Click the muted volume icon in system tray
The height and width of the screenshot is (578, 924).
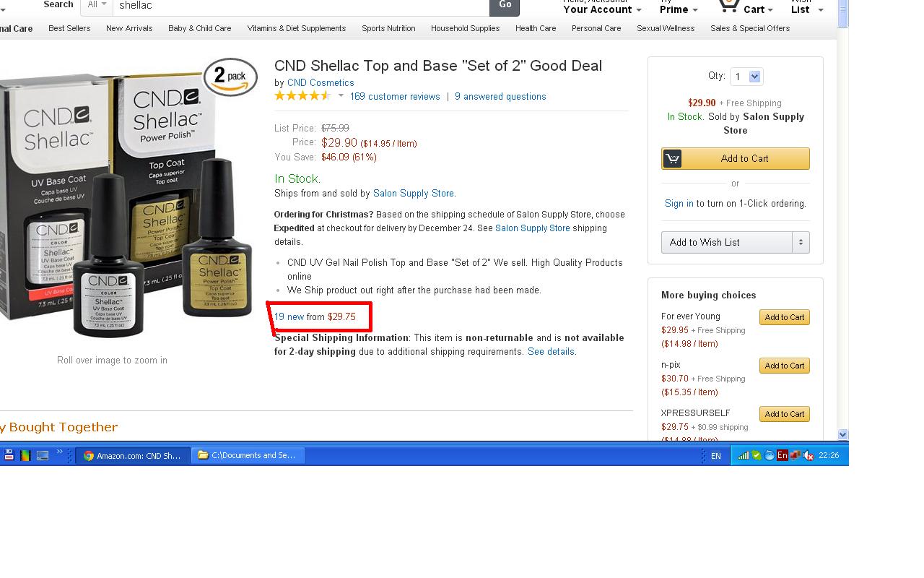point(808,455)
